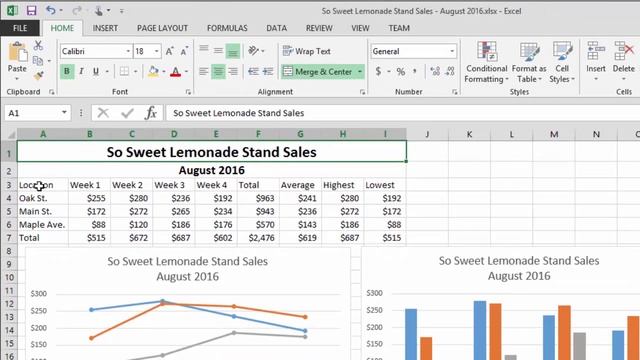Open the font color dropdown arrow
The height and width of the screenshot is (360, 640).
tap(187, 72)
